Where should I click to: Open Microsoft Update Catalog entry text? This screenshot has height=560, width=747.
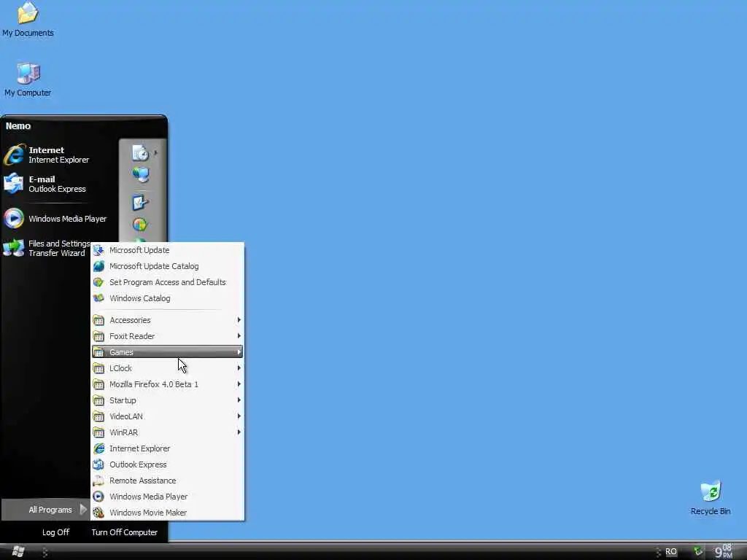[x=154, y=266]
